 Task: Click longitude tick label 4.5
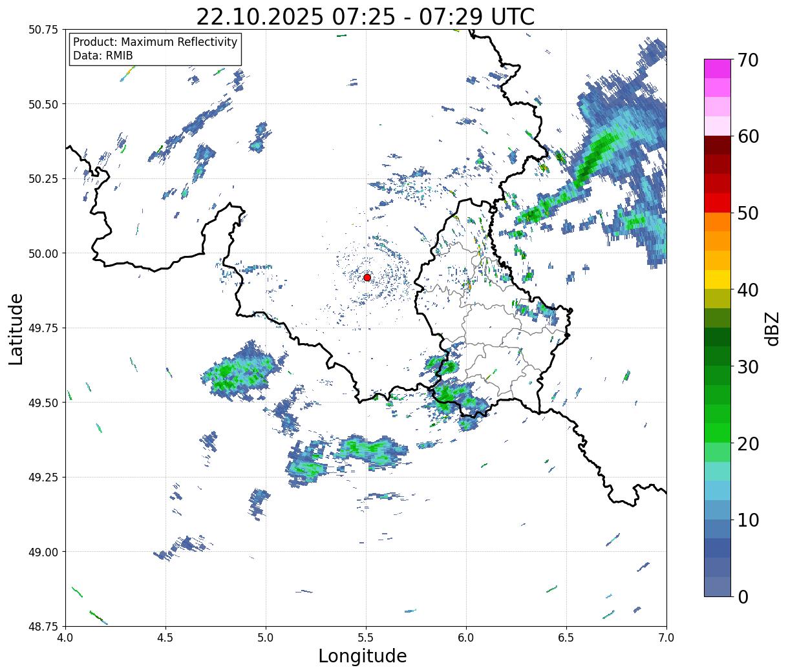click(165, 637)
